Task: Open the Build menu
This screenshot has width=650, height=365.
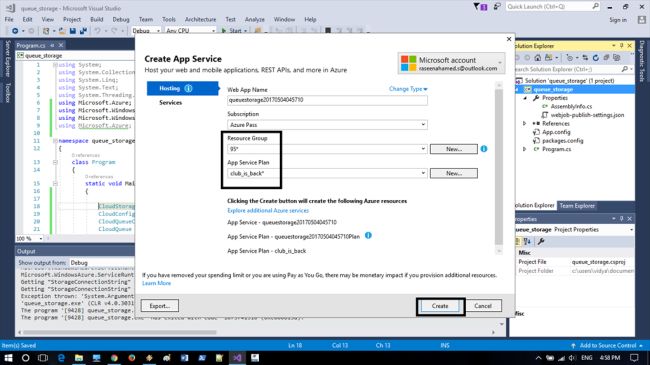Action: [97, 19]
